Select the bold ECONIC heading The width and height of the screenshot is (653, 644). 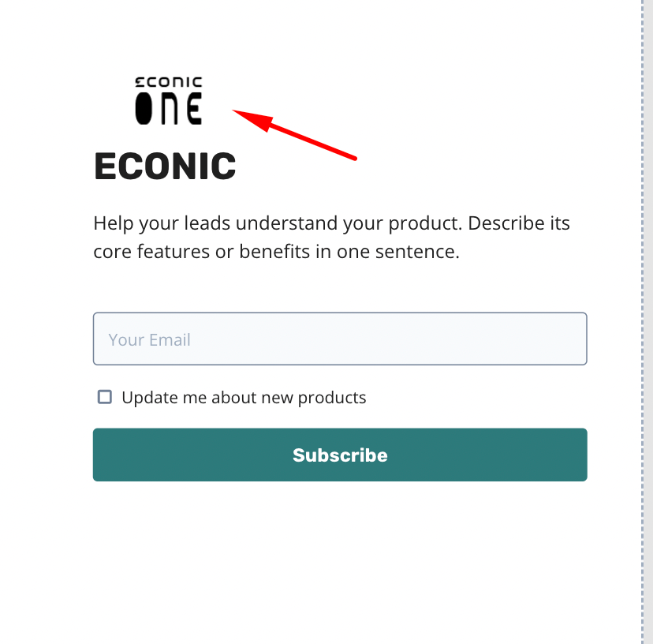[165, 167]
